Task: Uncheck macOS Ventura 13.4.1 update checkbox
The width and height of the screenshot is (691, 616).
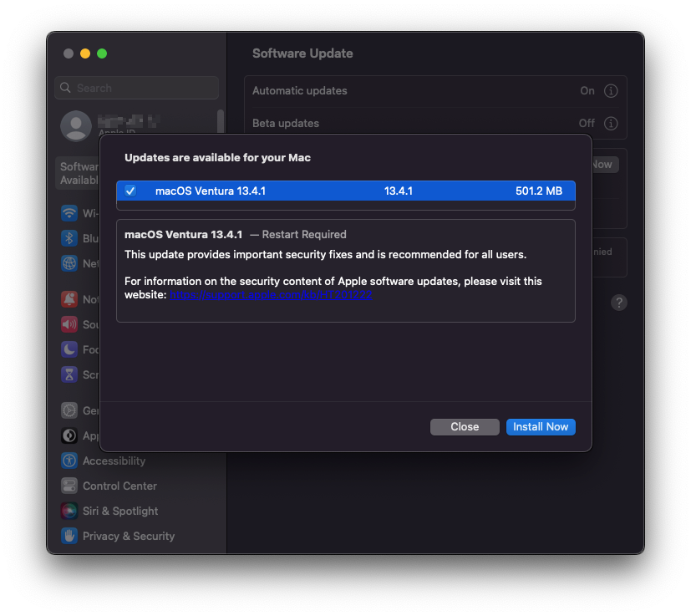Action: pyautogui.click(x=130, y=191)
